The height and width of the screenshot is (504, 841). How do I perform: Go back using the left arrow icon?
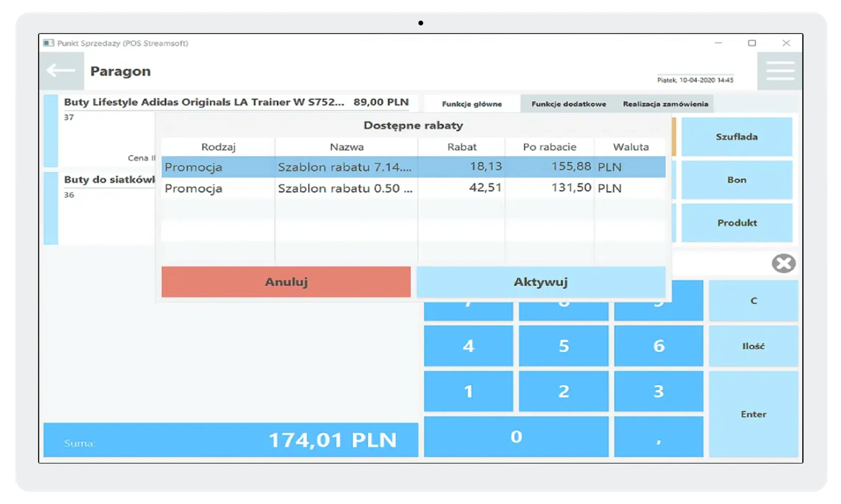tap(61, 71)
